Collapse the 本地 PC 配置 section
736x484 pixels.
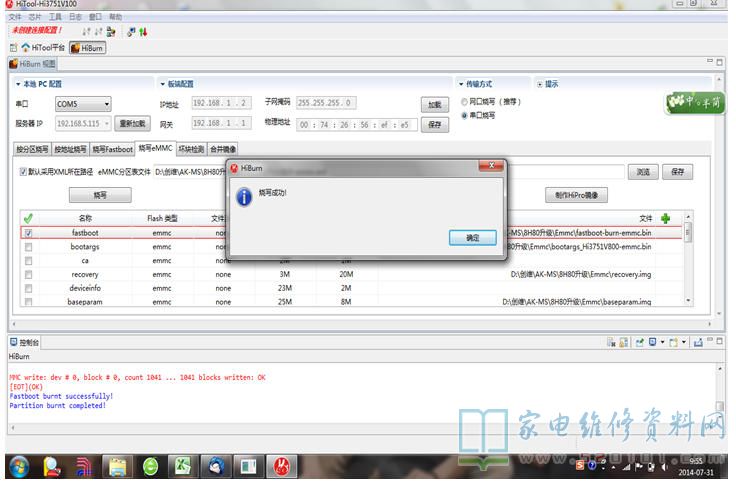(x=17, y=84)
